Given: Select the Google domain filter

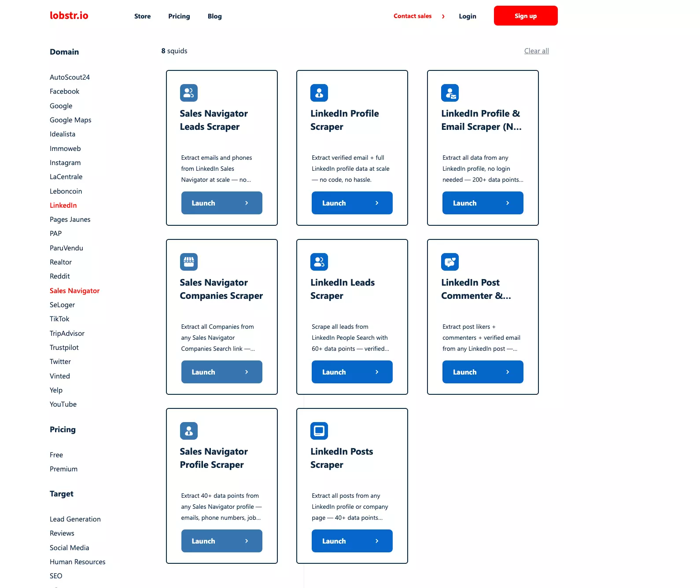Looking at the screenshot, I should click(x=61, y=106).
